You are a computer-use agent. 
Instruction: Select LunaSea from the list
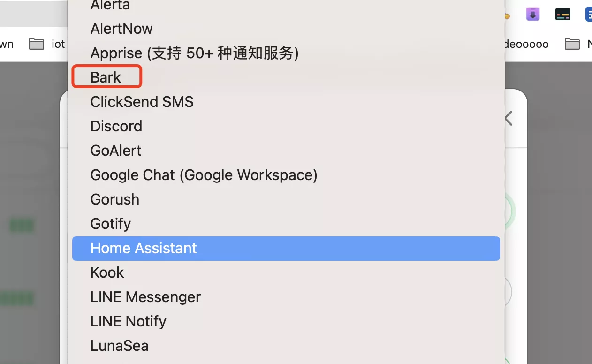(x=119, y=346)
